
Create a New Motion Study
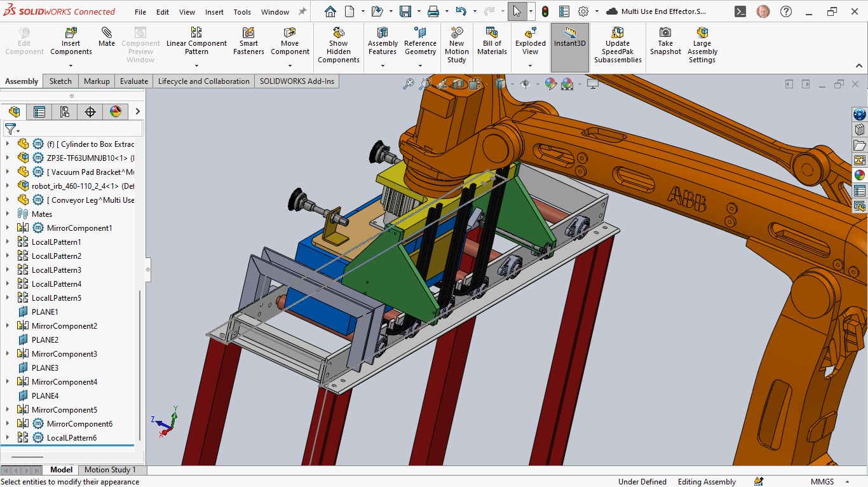[x=456, y=45]
